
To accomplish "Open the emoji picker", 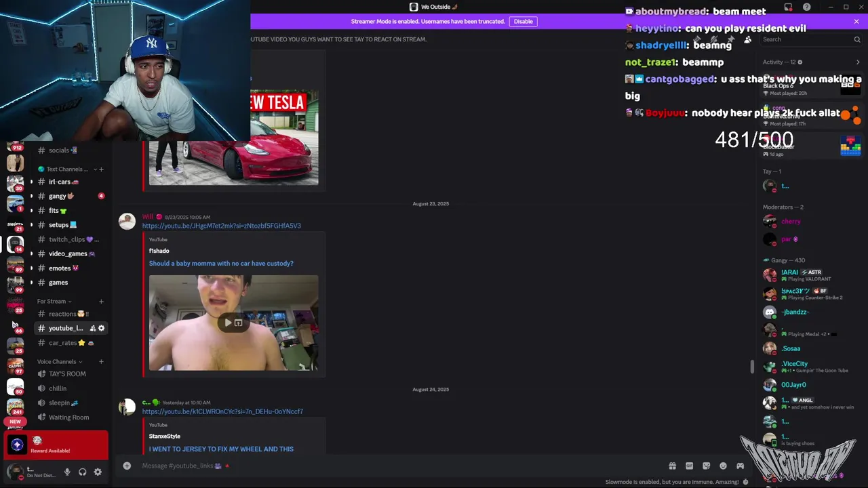I will tap(723, 466).
